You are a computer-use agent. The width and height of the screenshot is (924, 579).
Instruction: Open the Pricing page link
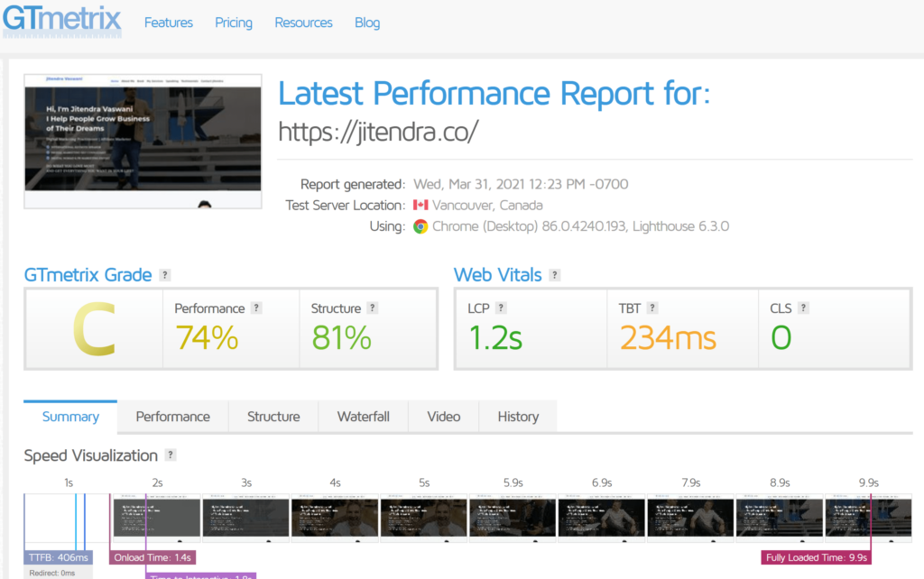click(234, 23)
